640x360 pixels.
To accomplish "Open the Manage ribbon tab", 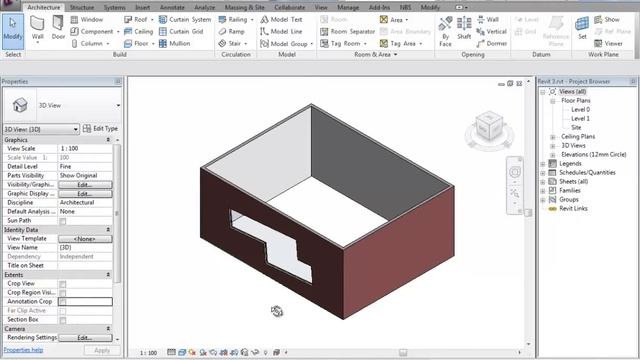I will click(x=348, y=7).
